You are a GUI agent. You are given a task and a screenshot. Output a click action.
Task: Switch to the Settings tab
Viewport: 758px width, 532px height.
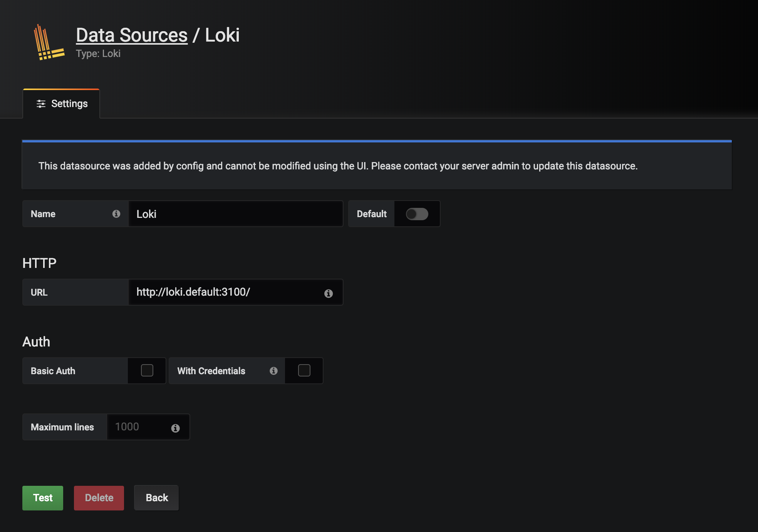(62, 104)
